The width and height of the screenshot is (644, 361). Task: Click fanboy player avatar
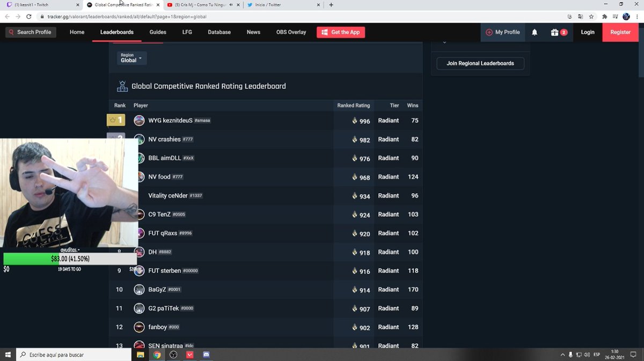point(139,327)
